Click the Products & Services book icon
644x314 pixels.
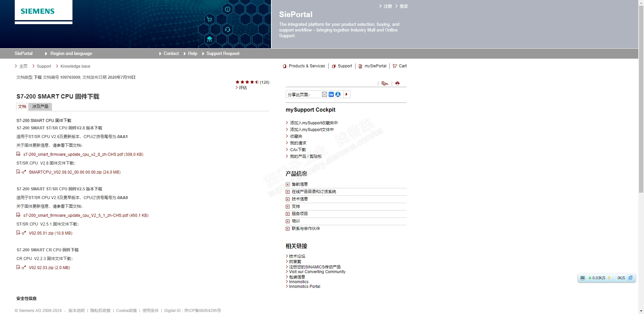(x=284, y=66)
